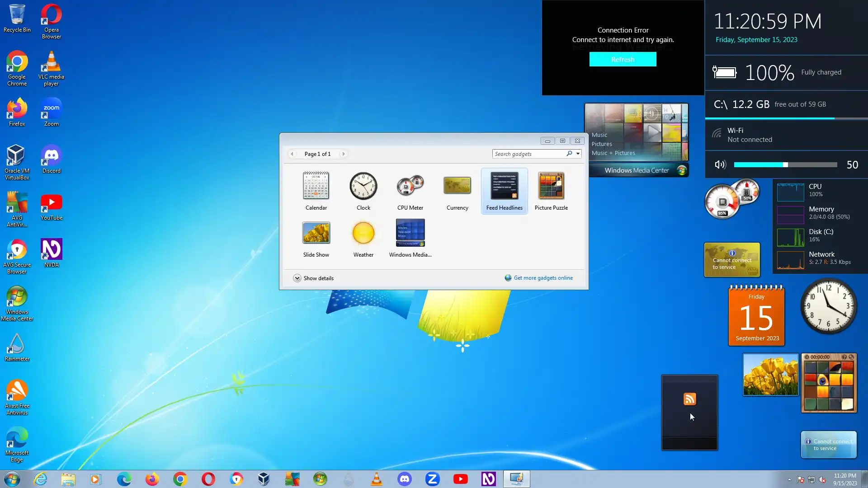The image size is (868, 488).
Task: Select Music + Pictures in Media Center
Action: 613,153
